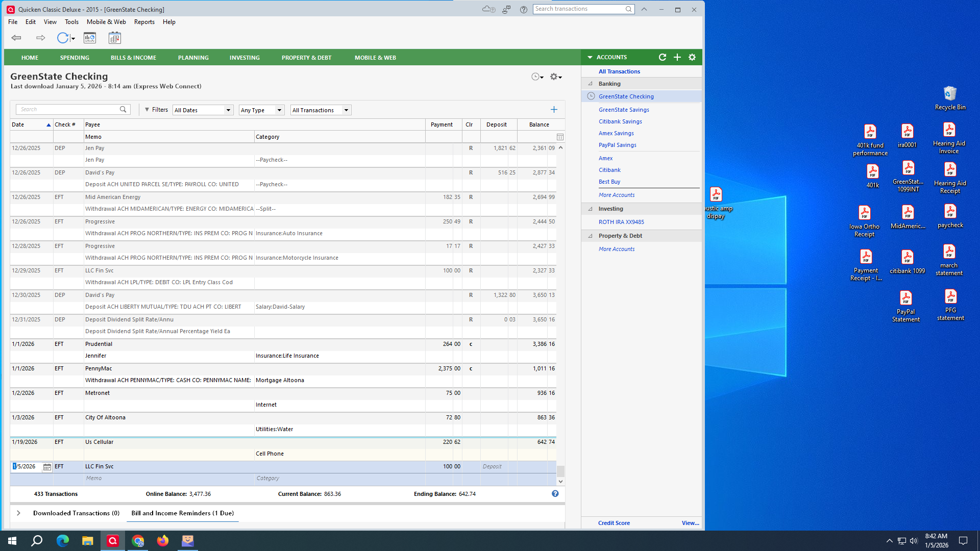Open Accounts bar settings gear
The image size is (980, 551).
point(692,57)
